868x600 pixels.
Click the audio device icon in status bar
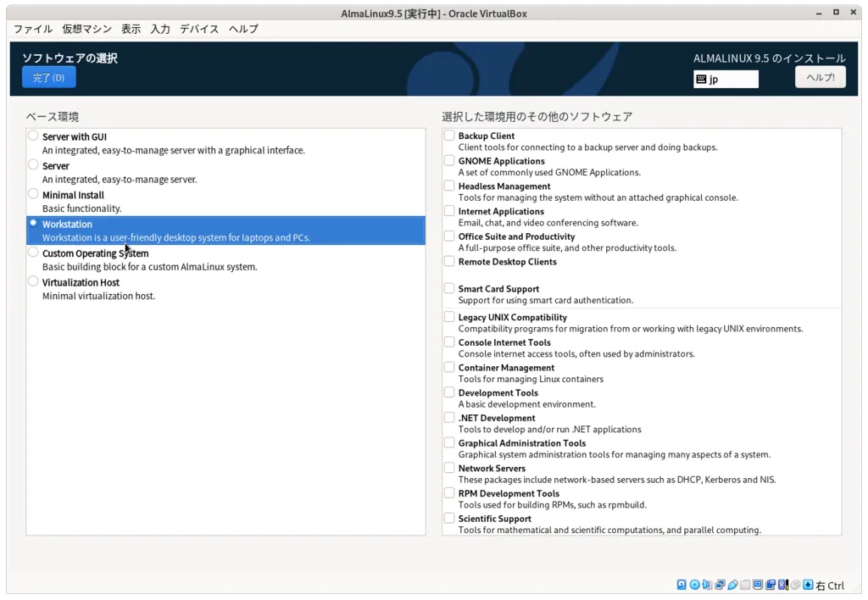tap(705, 585)
